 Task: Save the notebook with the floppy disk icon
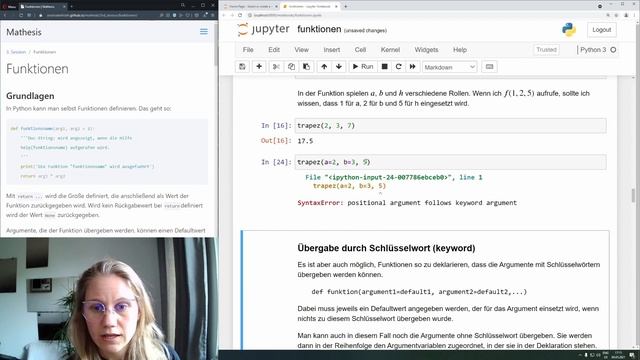click(x=242, y=67)
